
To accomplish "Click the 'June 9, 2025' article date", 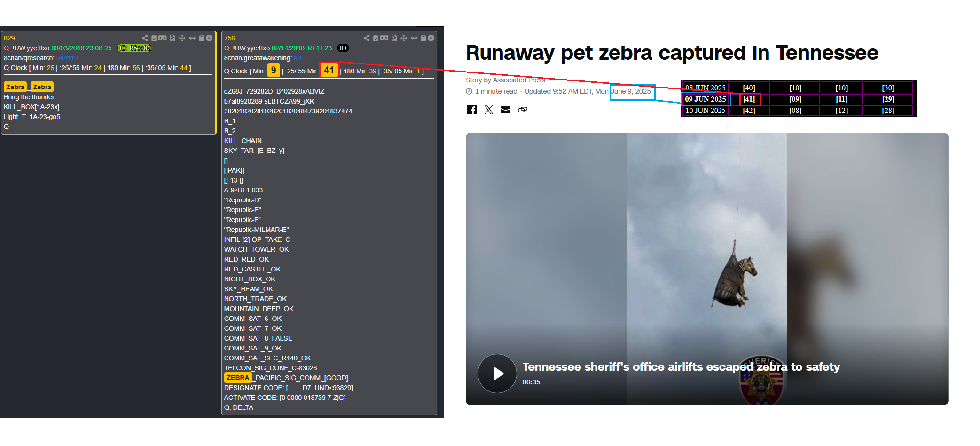I will click(631, 91).
